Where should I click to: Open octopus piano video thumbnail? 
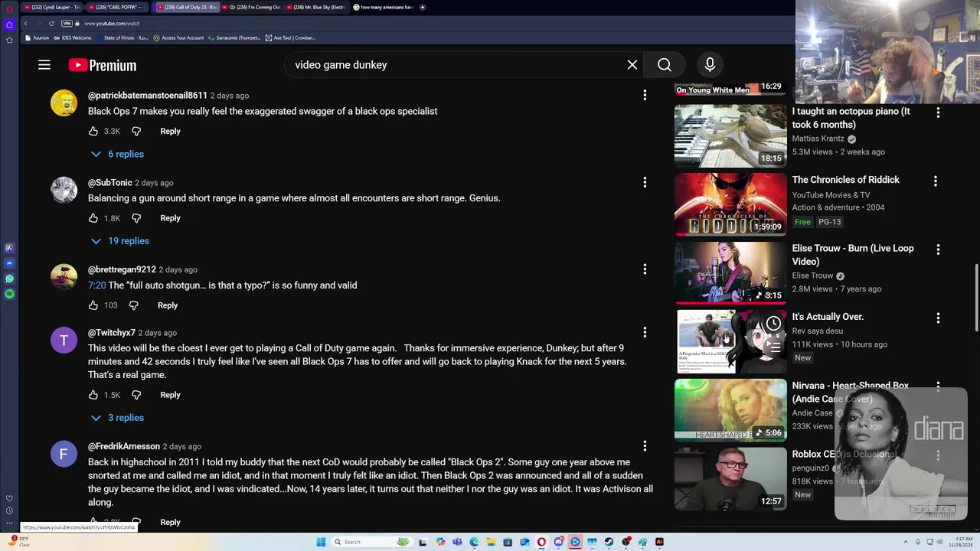[x=730, y=136]
